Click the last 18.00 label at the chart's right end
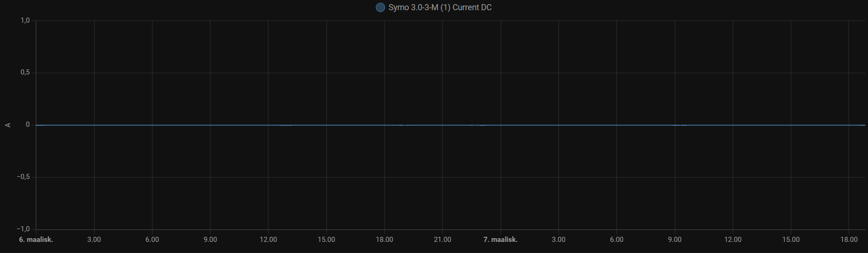The image size is (868, 253). coord(849,240)
